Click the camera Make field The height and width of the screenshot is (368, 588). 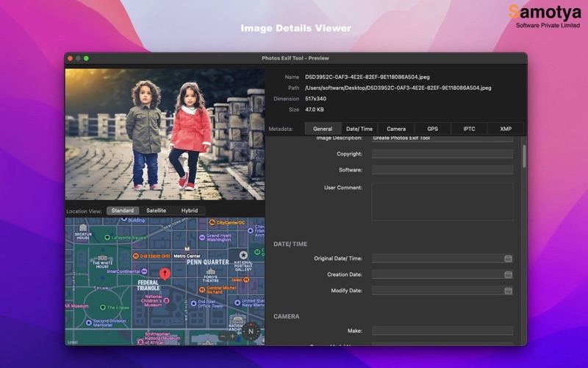coord(442,330)
